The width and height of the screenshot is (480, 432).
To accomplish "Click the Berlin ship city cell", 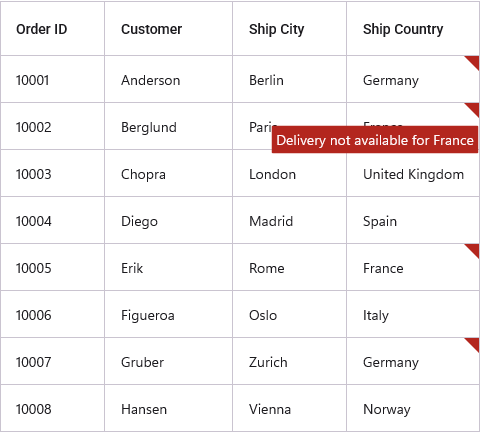I will click(289, 79).
